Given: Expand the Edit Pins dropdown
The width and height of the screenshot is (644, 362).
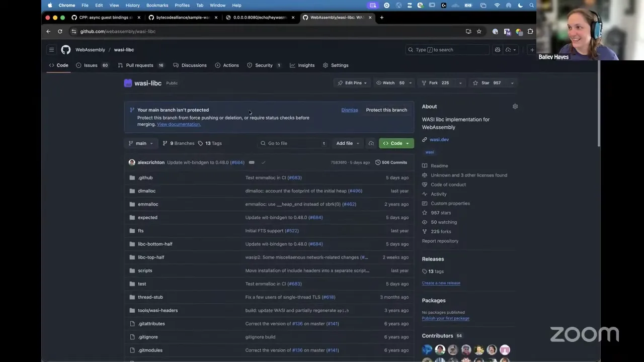Looking at the screenshot, I should click(x=352, y=83).
